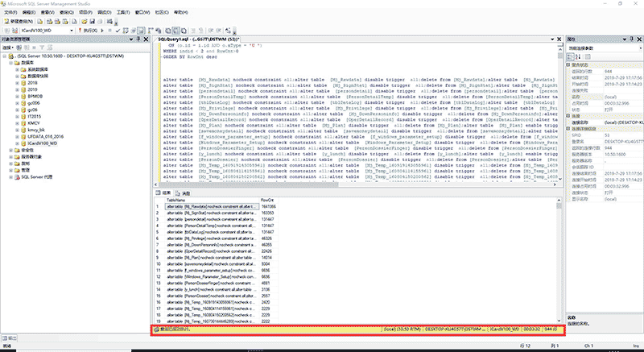Click the Property Pages icon in Properties panel

pyautogui.click(x=588, y=56)
